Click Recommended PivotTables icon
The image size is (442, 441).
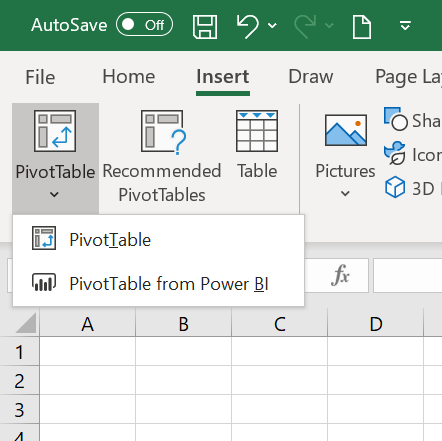point(163,132)
